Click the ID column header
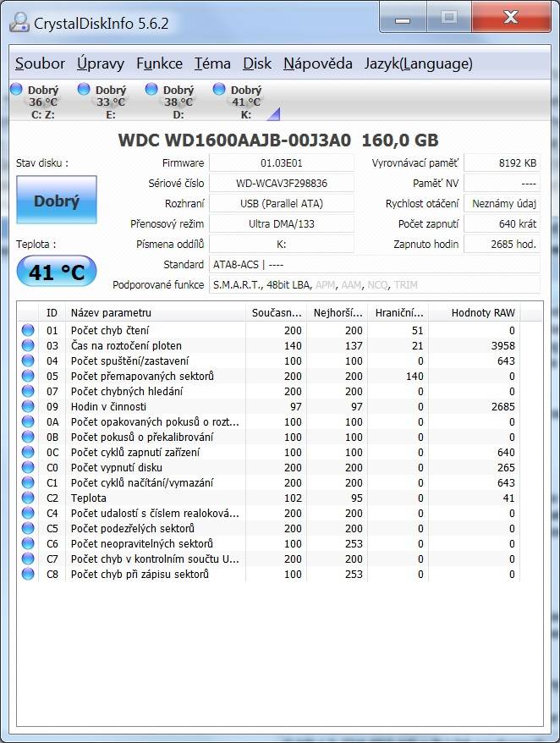This screenshot has height=743, width=560. (x=52, y=313)
